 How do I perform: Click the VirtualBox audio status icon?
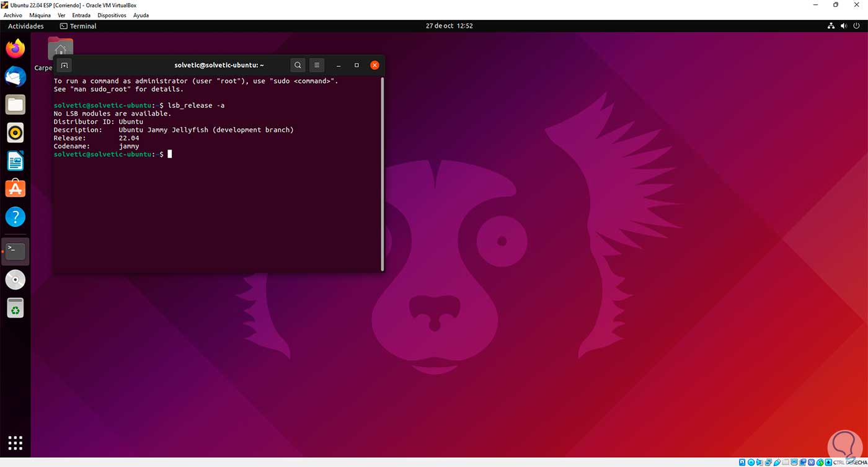759,463
